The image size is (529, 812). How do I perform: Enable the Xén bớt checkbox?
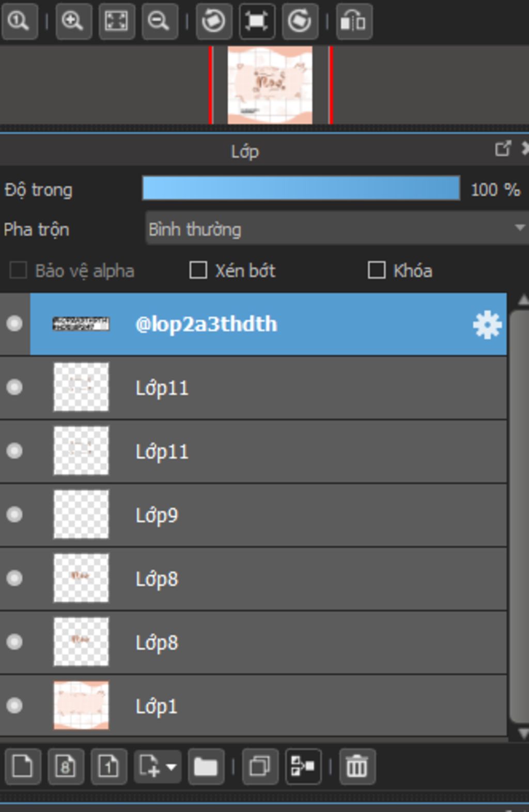point(198,270)
